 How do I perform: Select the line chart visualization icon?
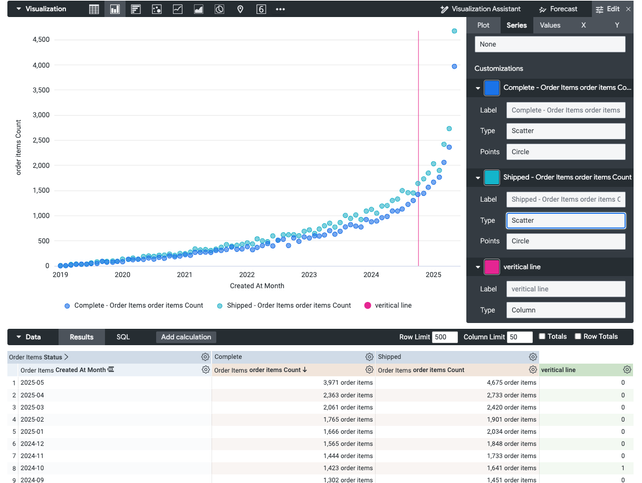(178, 9)
